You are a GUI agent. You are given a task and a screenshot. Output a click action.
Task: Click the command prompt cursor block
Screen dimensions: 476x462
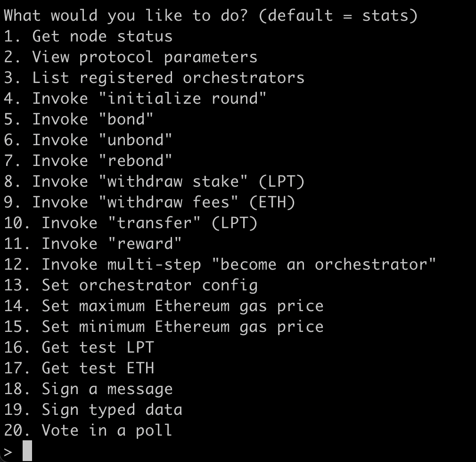(x=27, y=451)
